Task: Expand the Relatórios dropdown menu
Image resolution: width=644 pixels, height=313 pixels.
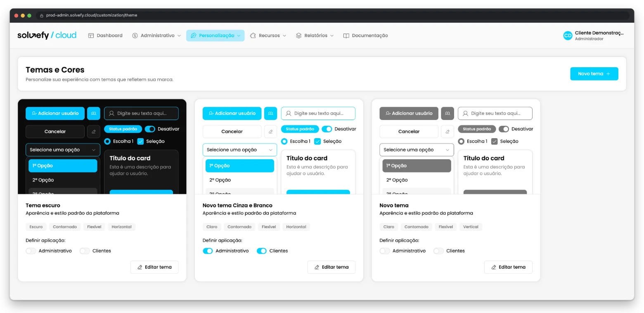Action: point(315,35)
